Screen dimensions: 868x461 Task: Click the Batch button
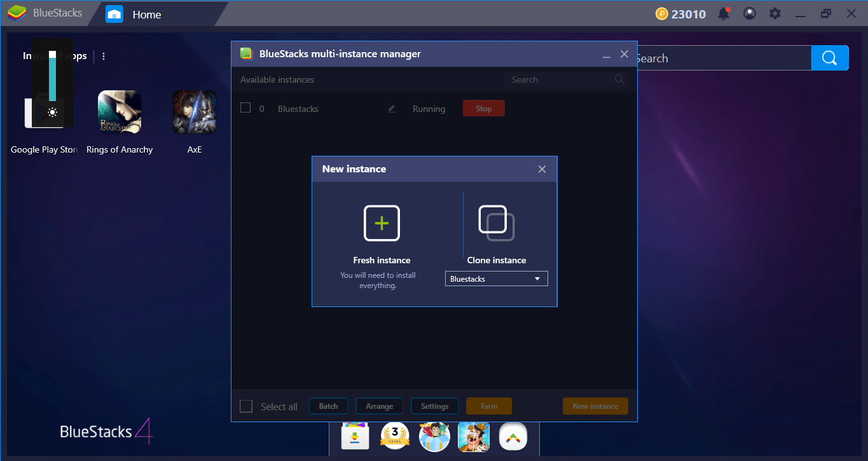(328, 406)
